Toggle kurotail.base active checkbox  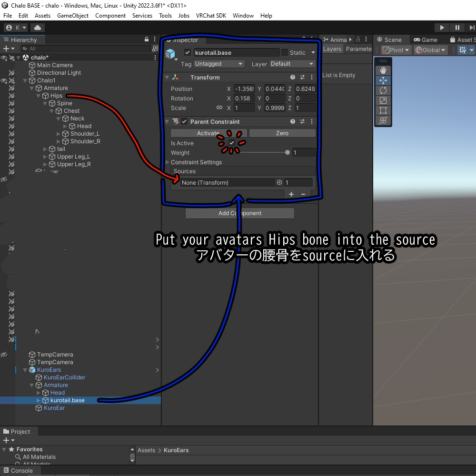pyautogui.click(x=188, y=52)
